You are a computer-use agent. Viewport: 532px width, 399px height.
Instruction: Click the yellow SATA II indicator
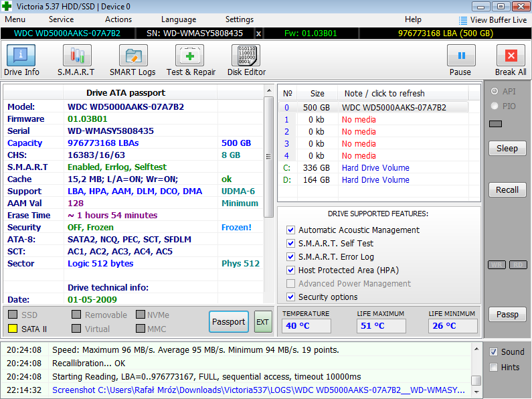[13, 329]
